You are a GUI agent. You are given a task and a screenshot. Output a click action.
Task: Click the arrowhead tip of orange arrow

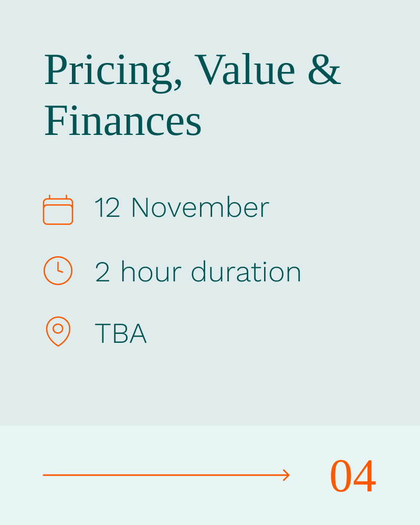287,475
